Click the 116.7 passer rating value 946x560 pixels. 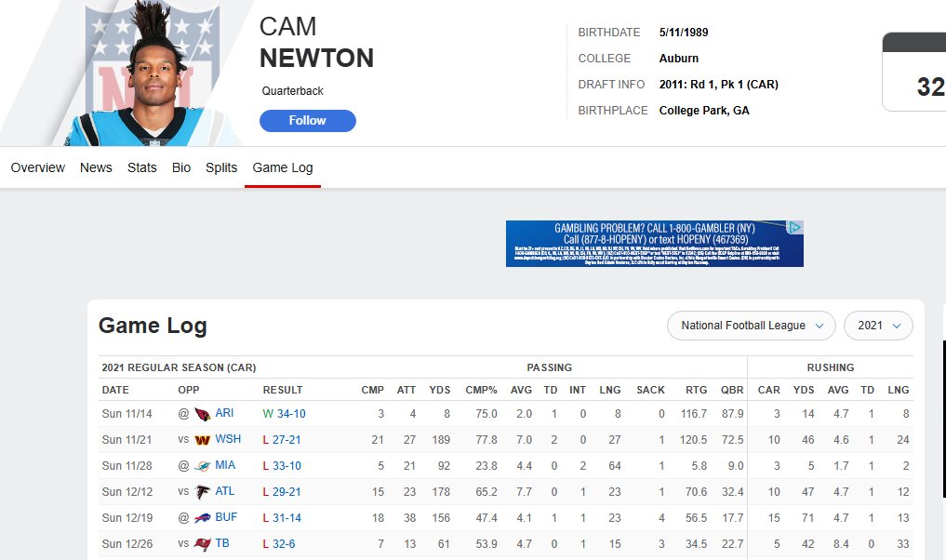[693, 414]
